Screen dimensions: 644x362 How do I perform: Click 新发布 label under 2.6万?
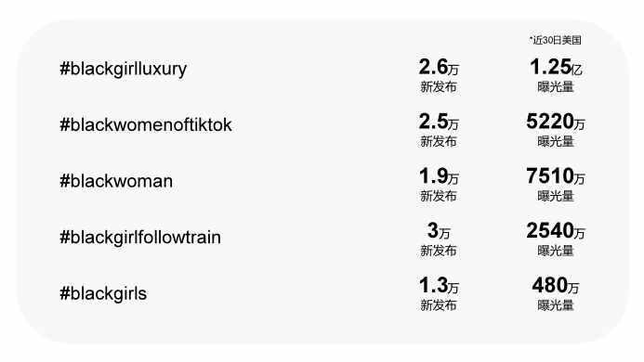click(439, 87)
